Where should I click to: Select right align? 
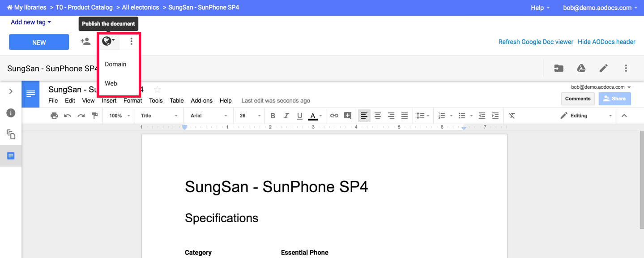click(391, 116)
